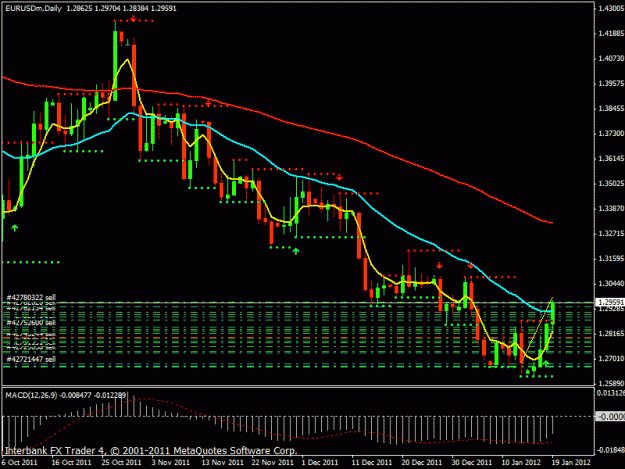This screenshot has height=469, width=625.
Task: Click the 1.43005 price axis label
Action: (x=611, y=8)
